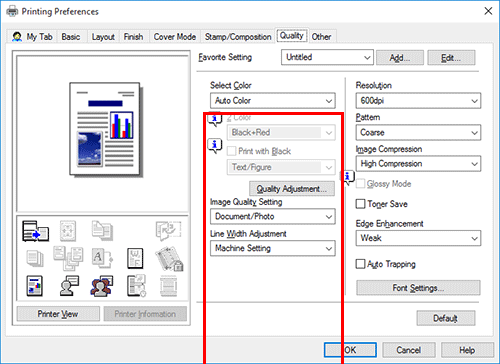500x364 pixels.
Task: Click the Add... button
Action: (400, 58)
